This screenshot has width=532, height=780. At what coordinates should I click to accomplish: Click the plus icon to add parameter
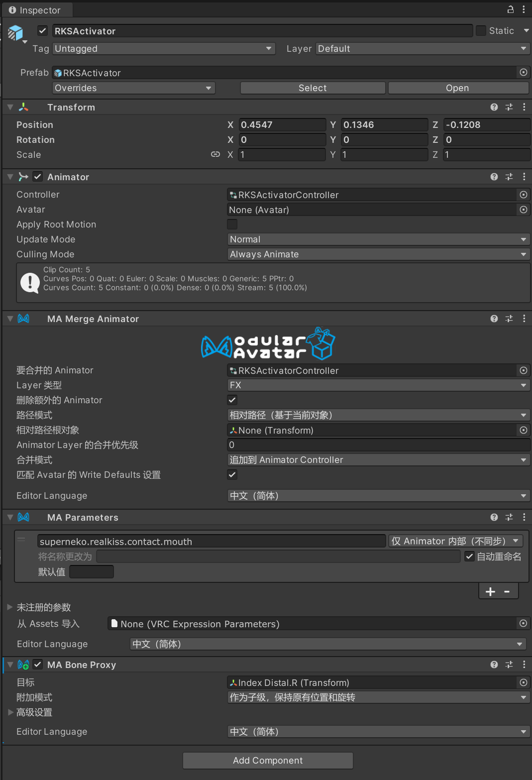(x=490, y=591)
